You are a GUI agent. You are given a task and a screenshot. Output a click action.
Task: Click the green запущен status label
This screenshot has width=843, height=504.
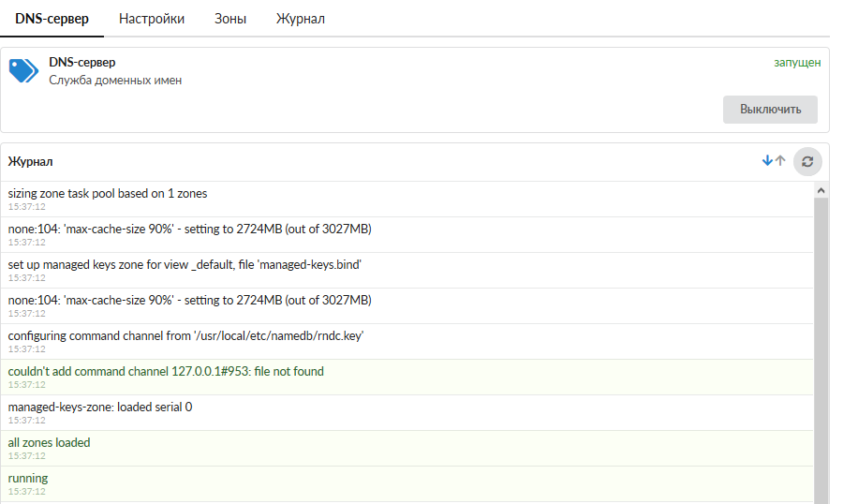pyautogui.click(x=797, y=63)
